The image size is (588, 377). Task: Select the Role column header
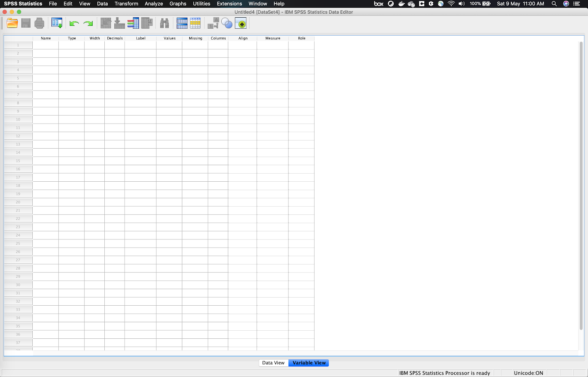point(301,38)
